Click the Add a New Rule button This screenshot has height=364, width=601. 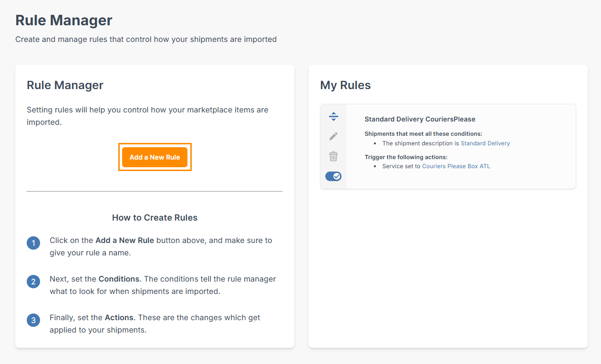pos(155,157)
